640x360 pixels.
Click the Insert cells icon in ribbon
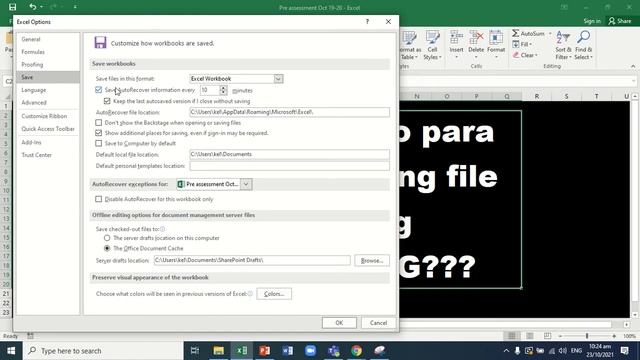coord(456,38)
